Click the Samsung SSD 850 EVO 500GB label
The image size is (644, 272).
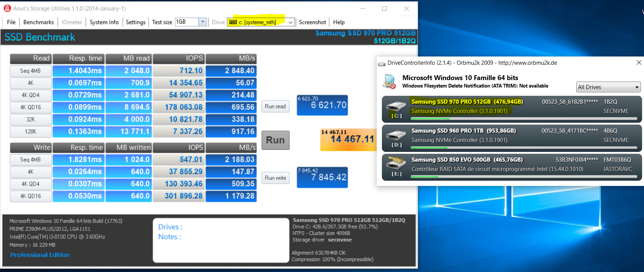[x=467, y=160]
